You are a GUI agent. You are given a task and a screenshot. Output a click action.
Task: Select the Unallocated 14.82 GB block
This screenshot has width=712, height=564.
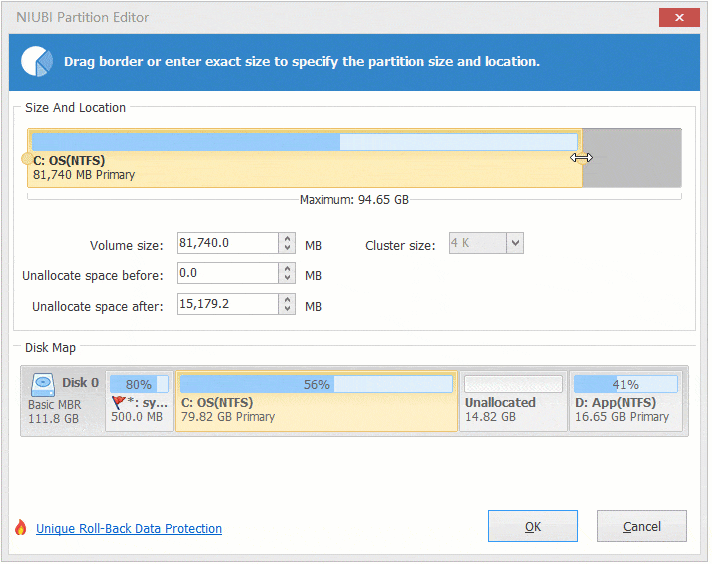(x=514, y=401)
